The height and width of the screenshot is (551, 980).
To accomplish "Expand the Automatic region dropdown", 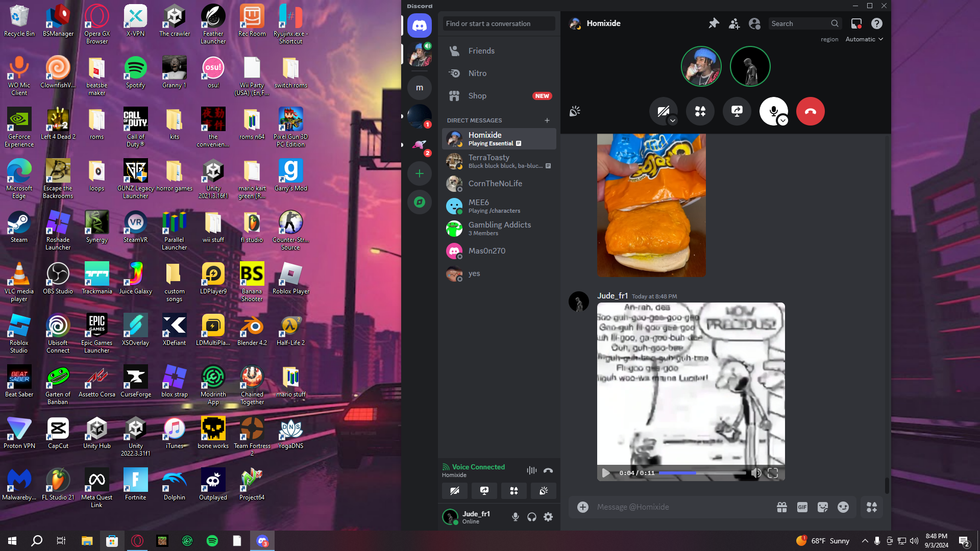I will pyautogui.click(x=864, y=39).
